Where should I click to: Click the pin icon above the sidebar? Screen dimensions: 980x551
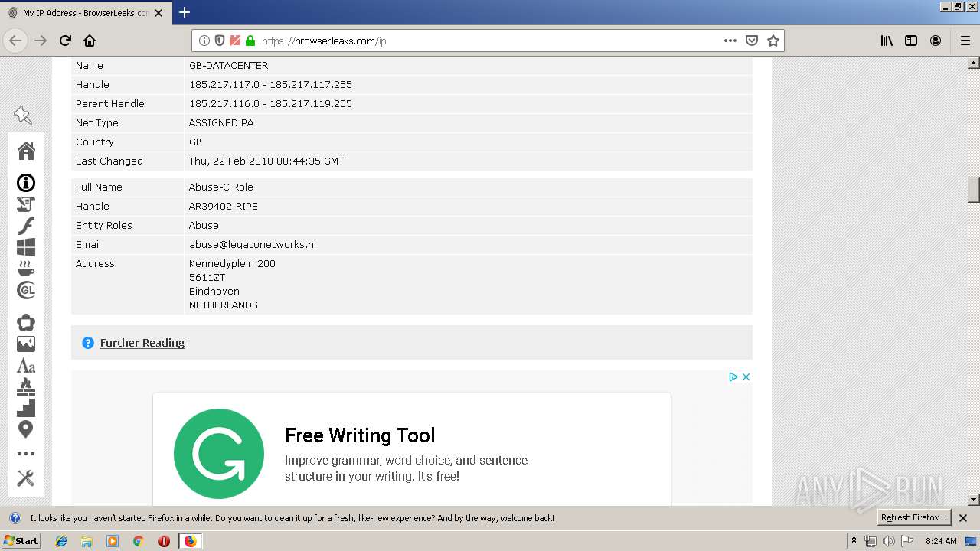pos(23,116)
